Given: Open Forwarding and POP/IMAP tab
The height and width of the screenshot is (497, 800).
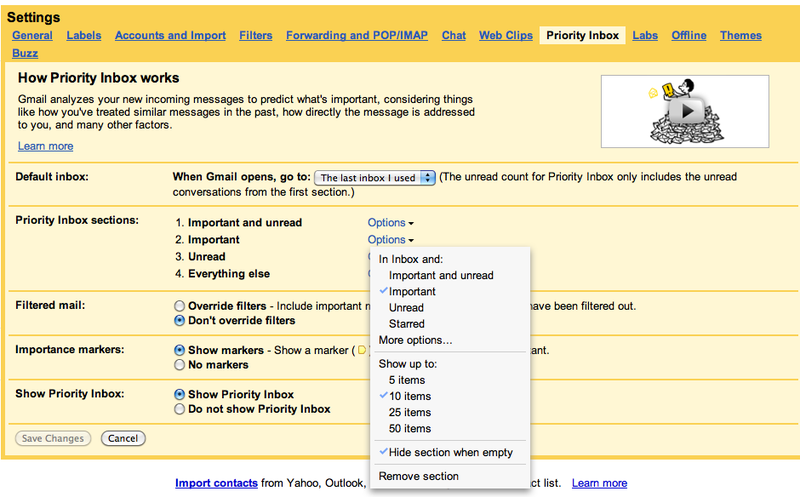Looking at the screenshot, I should tap(357, 35).
